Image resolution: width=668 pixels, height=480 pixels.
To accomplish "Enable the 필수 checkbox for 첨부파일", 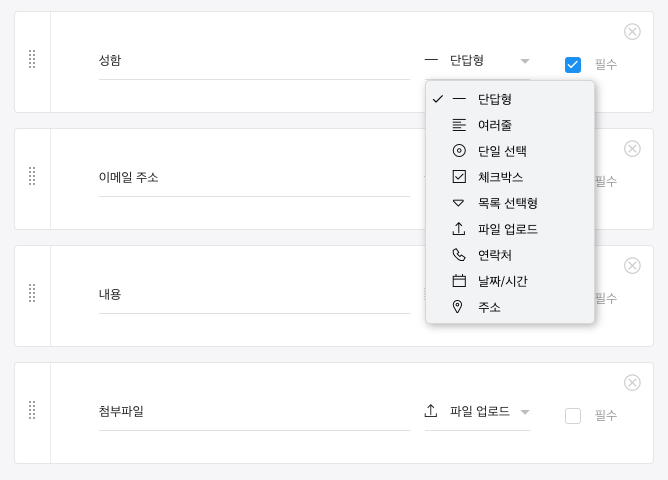I will (573, 416).
